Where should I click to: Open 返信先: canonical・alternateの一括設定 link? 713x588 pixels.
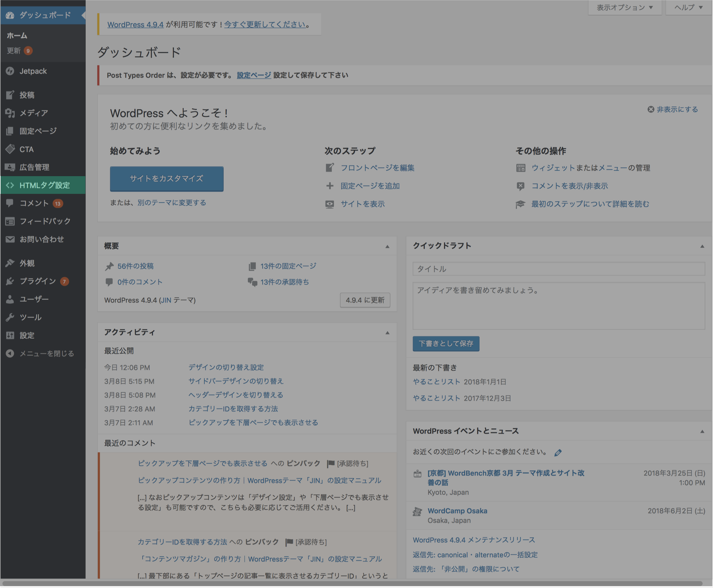click(x=476, y=555)
